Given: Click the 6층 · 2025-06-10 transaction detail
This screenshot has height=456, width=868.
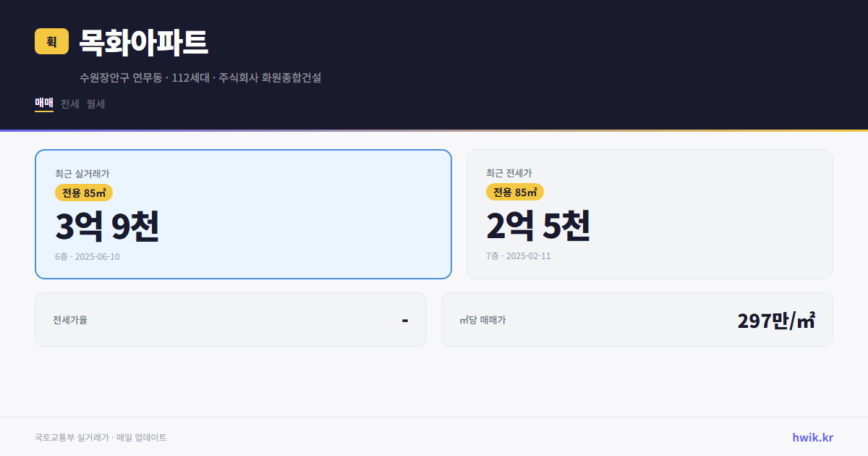Looking at the screenshot, I should pos(88,256).
